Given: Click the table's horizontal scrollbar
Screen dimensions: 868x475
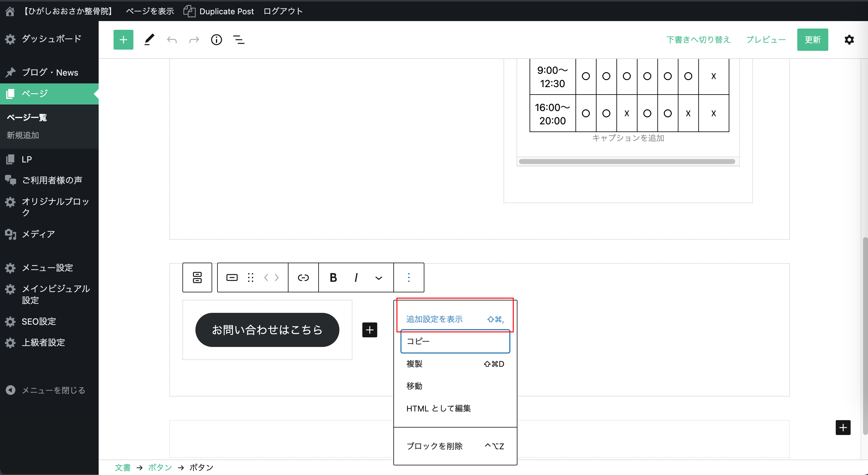Looking at the screenshot, I should 627,162.
